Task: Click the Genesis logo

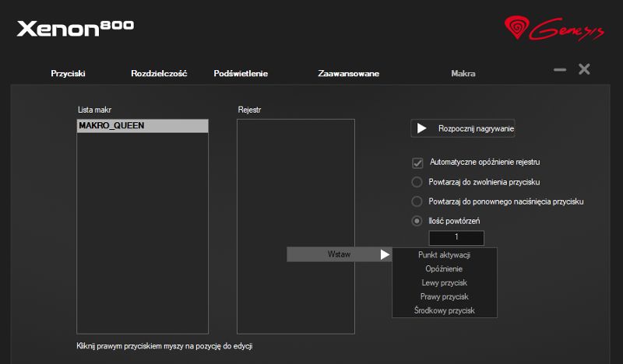Action: click(x=554, y=29)
